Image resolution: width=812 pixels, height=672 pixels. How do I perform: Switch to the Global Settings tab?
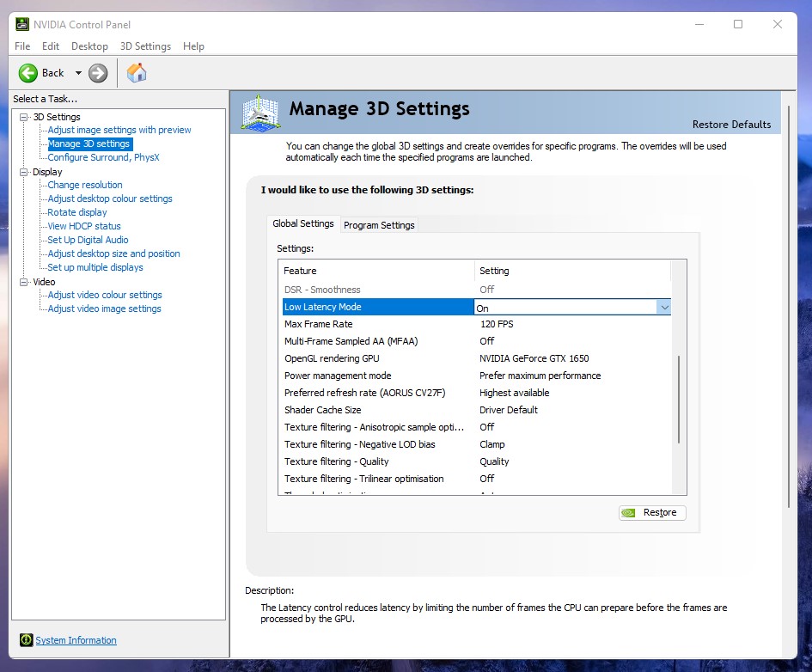pyautogui.click(x=303, y=223)
